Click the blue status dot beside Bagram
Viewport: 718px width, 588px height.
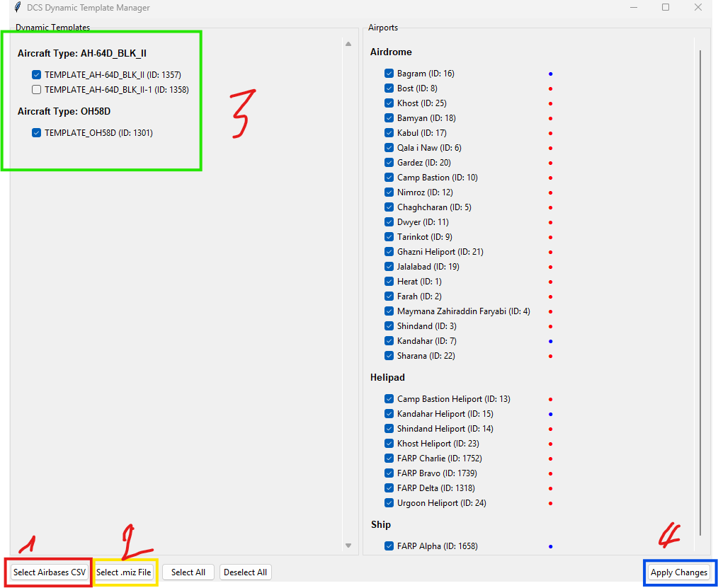click(x=550, y=74)
